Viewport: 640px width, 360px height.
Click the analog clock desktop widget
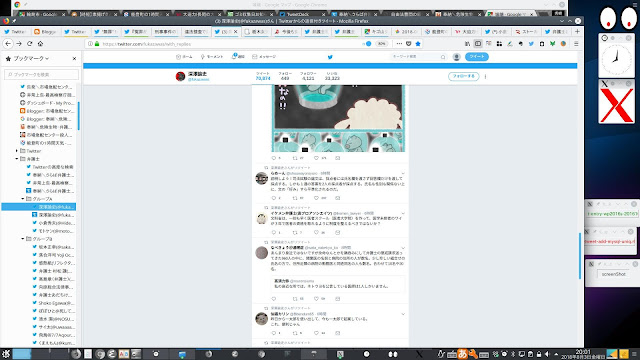click(x=616, y=60)
